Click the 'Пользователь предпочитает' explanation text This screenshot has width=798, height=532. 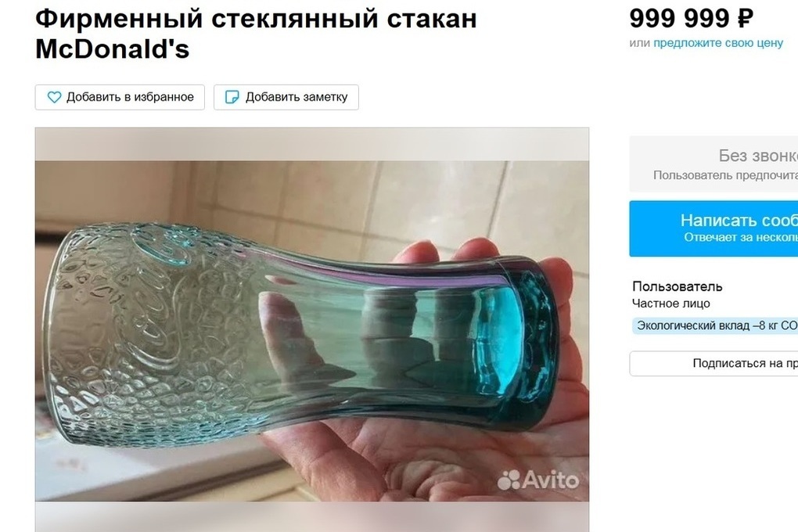(x=725, y=175)
